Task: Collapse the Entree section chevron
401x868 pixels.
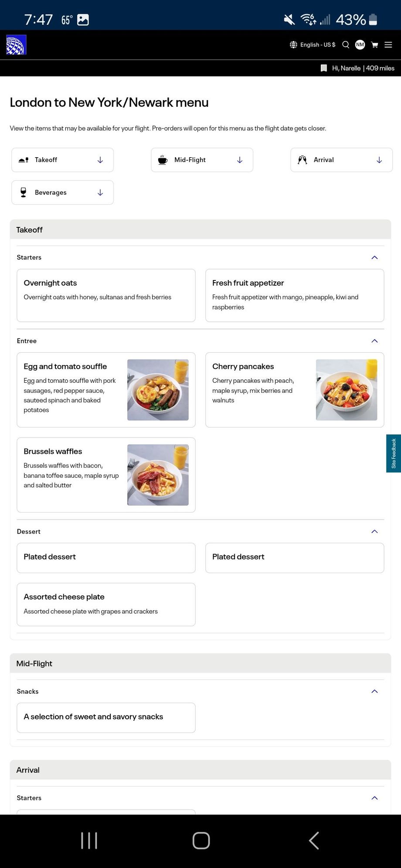Action: pyautogui.click(x=374, y=341)
